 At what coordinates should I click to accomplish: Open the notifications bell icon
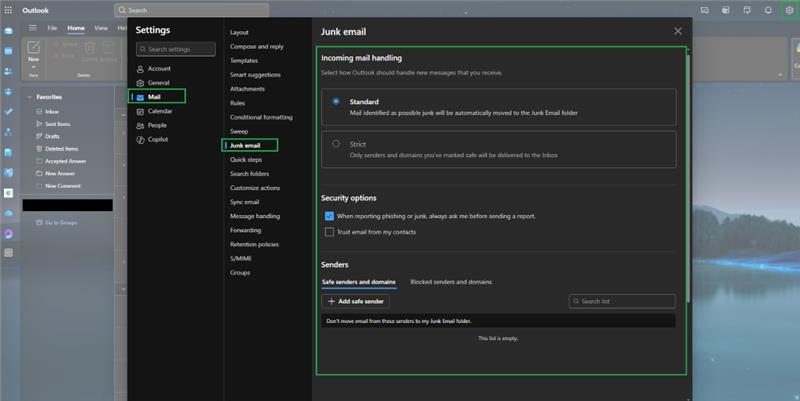click(x=768, y=10)
